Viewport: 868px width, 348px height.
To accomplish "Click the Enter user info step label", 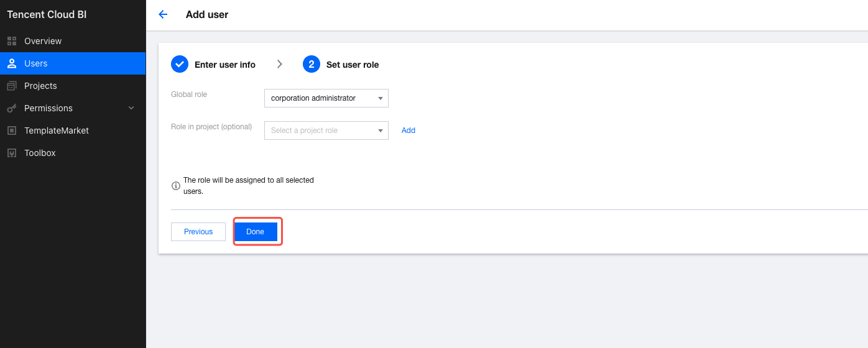I will [225, 65].
